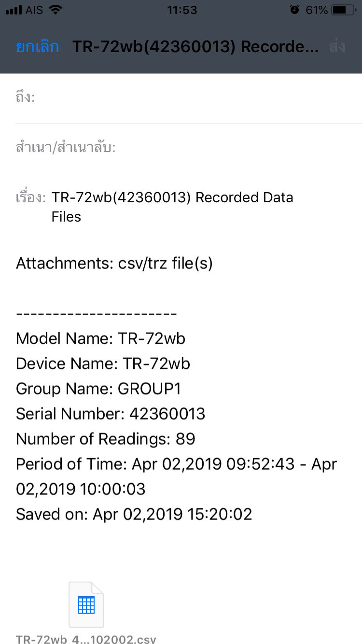Viewport: 362px width, 644px height.
Task: Edit the เรื่อง subject line text
Action: [172, 207]
